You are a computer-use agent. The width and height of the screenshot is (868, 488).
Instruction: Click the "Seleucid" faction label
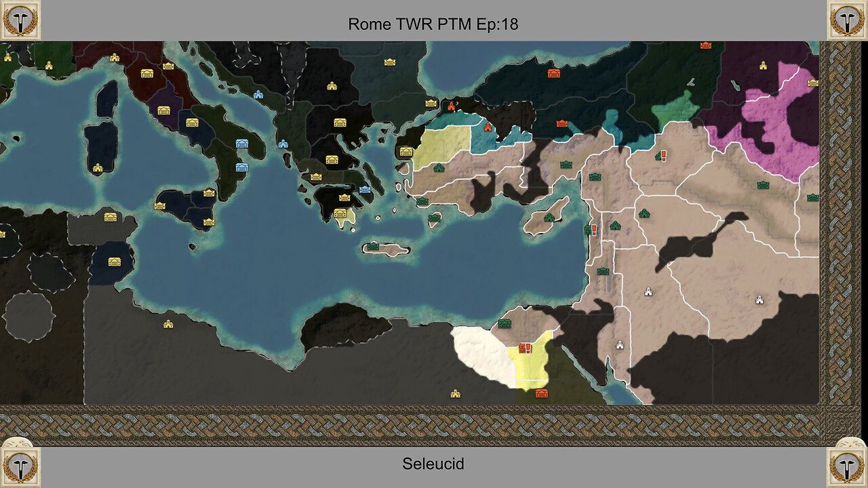[433, 464]
